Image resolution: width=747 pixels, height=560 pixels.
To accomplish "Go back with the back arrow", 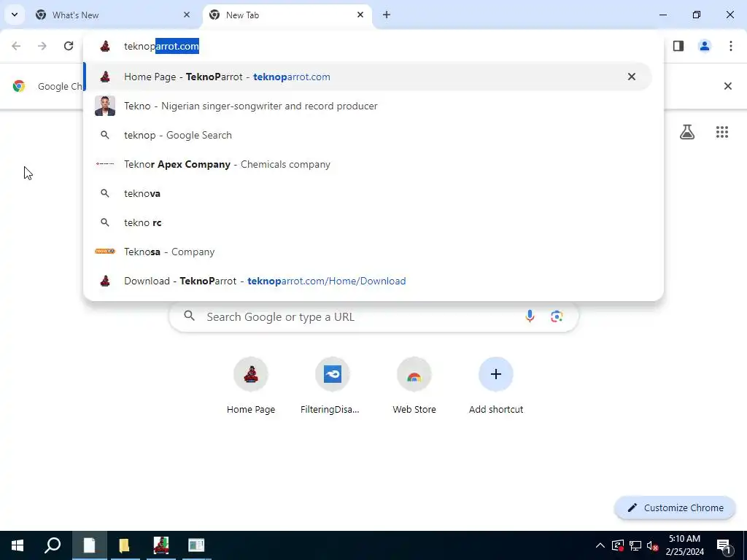I will tap(16, 46).
